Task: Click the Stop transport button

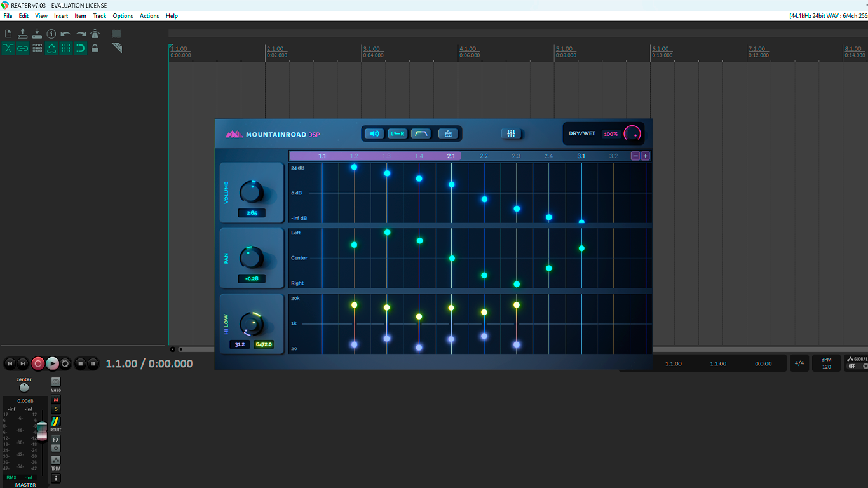Action: (x=80, y=363)
